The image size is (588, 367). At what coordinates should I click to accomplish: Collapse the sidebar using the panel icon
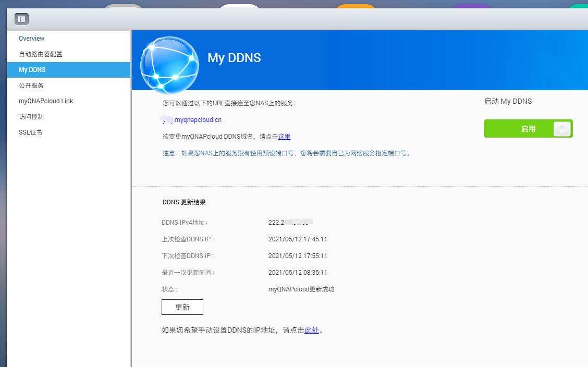pos(21,19)
